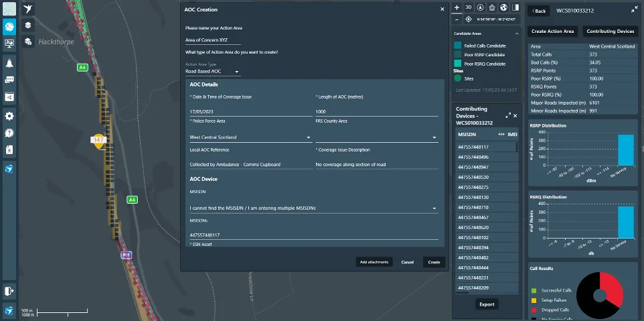Click the Length of AOC field

(x=377, y=112)
